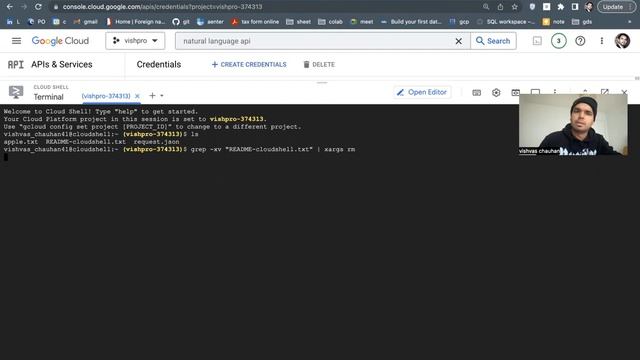Click the Cloud Shell web preview icon
This screenshot has width=640, height=360.
pos(516,93)
